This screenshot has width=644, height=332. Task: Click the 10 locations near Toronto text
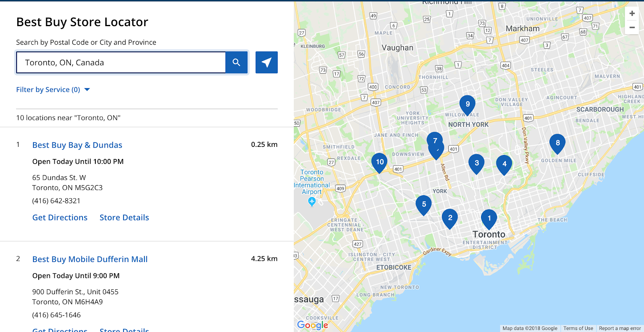[68, 118]
